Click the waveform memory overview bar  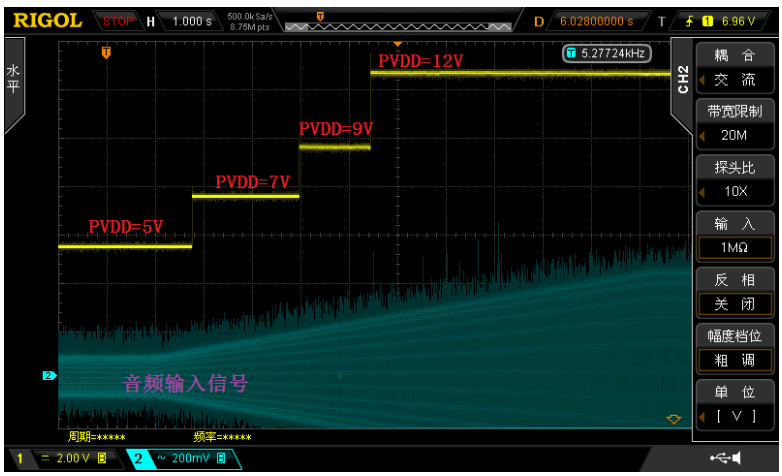(398, 26)
